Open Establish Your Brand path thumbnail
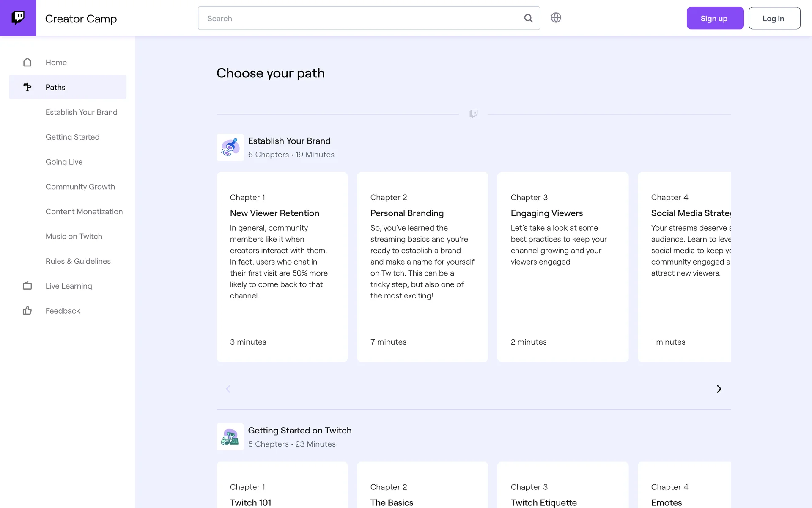Image resolution: width=812 pixels, height=508 pixels. 230,147
